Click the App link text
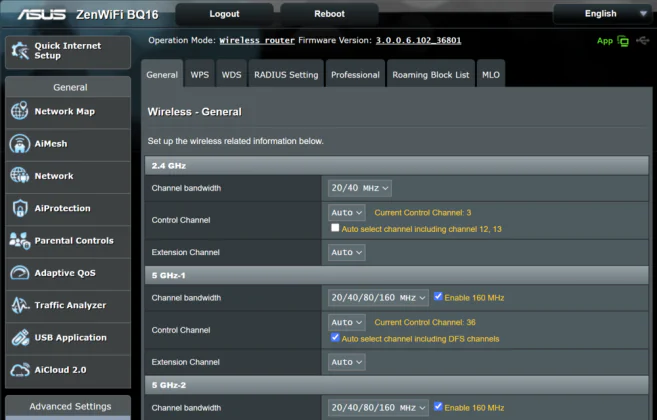The width and height of the screenshot is (657, 420). pos(605,41)
